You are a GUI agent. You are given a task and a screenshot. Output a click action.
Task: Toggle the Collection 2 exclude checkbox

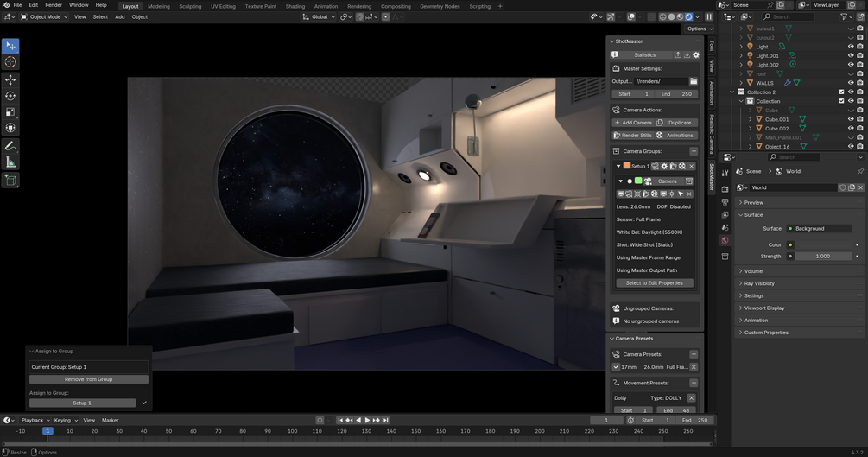(842, 92)
